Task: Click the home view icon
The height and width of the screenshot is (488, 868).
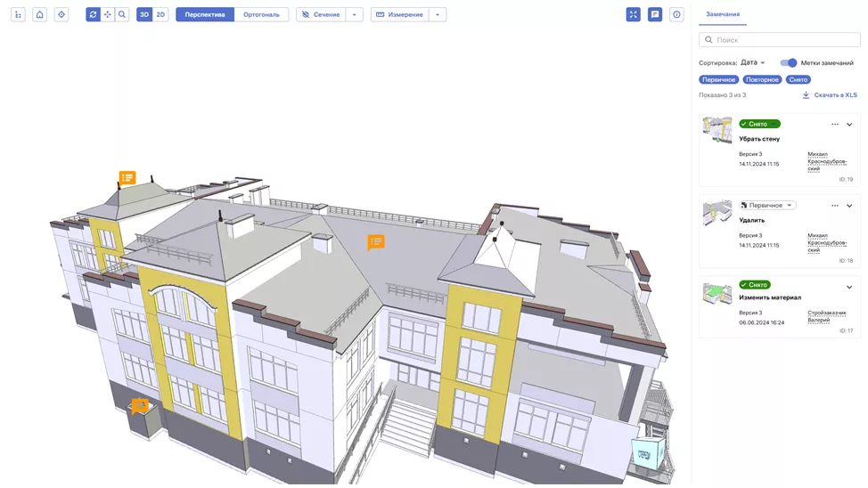Action: coord(39,14)
